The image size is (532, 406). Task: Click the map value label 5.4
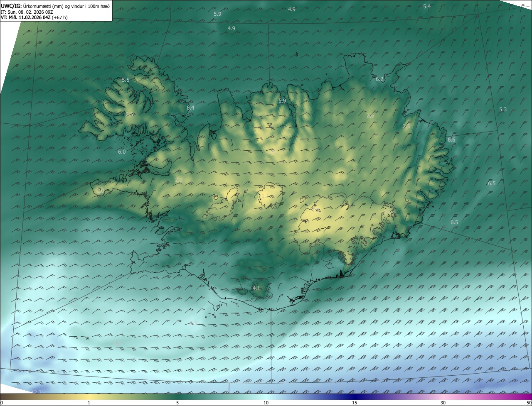coord(427,6)
